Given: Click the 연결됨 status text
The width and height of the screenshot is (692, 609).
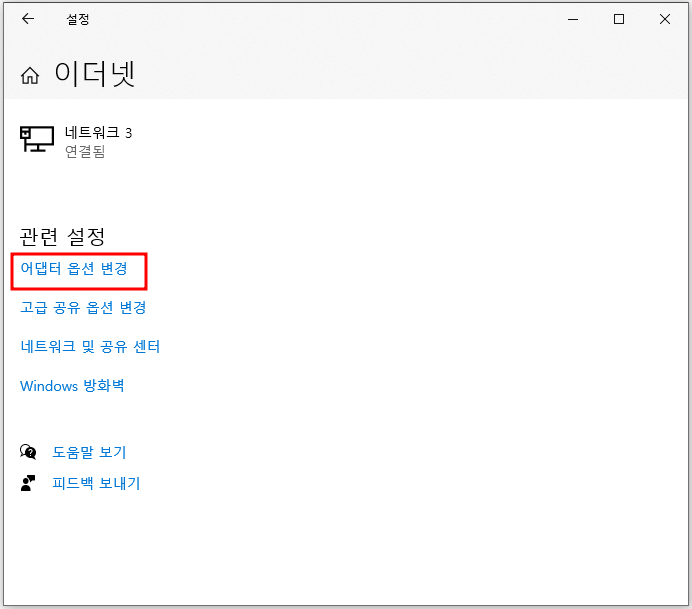Looking at the screenshot, I should click(x=85, y=151).
